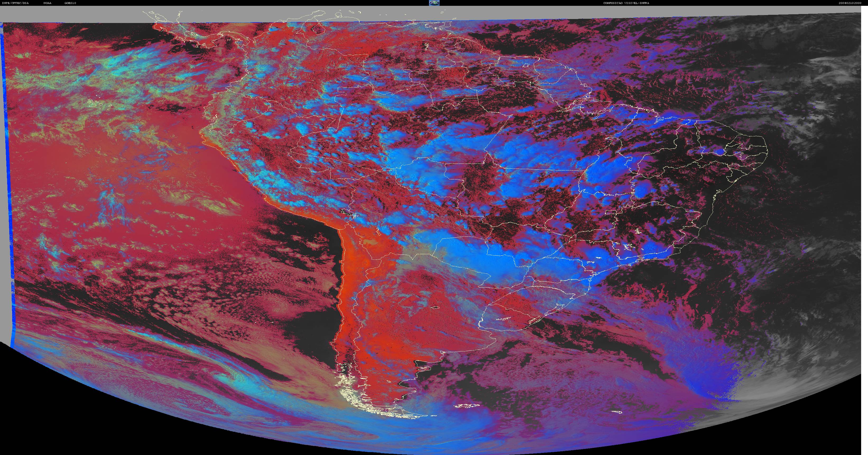868x455 pixels.
Task: Click the 200802102000 timestamp text
Action: (x=853, y=3)
